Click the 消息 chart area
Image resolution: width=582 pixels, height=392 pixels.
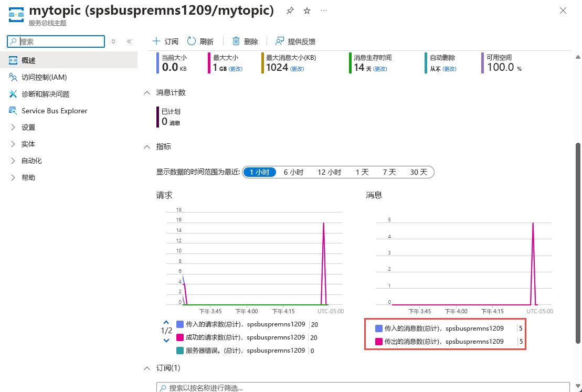464,262
